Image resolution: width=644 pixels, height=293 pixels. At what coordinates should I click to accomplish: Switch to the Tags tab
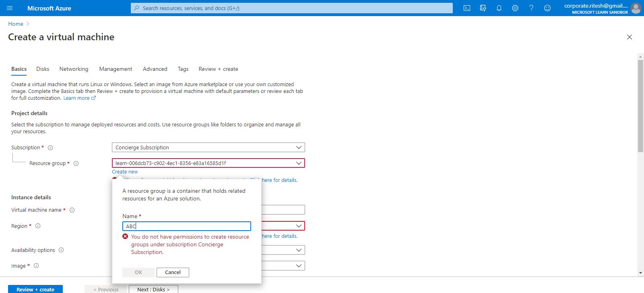pyautogui.click(x=183, y=69)
